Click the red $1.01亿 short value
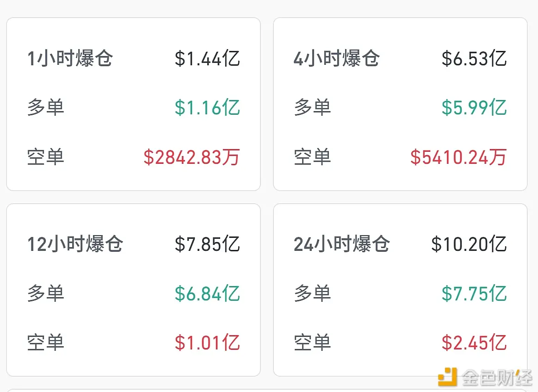Viewport: 538px width, 392px height. (207, 342)
